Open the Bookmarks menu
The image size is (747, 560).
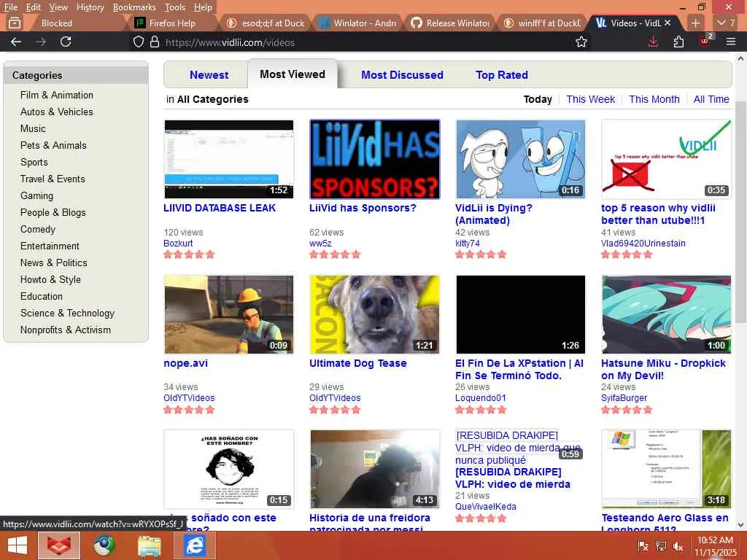(134, 7)
